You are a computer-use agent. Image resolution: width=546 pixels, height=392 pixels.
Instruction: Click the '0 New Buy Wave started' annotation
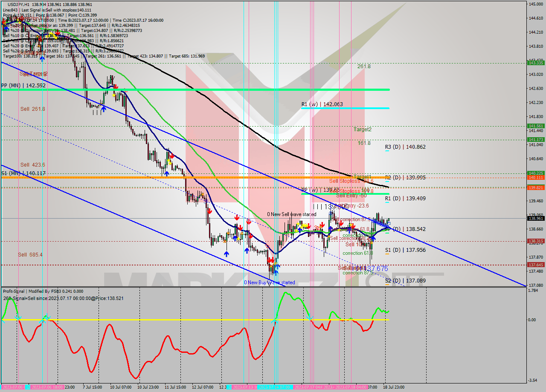(270, 282)
